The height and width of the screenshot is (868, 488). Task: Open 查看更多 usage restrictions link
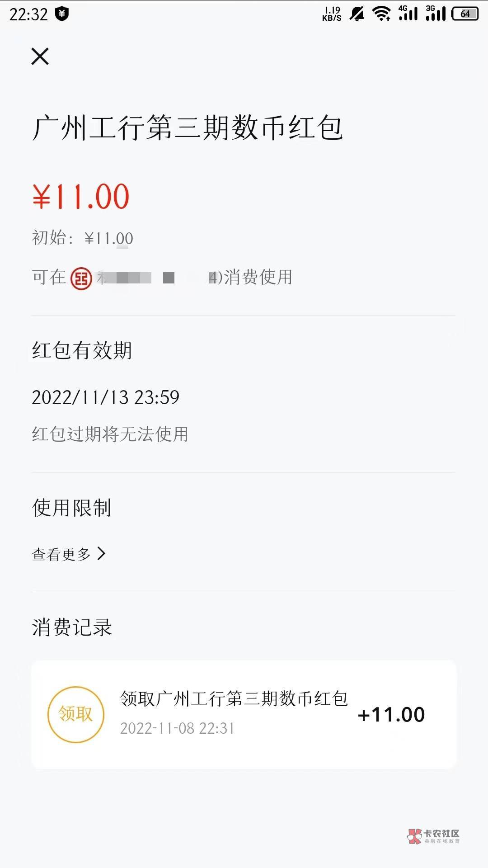point(61,554)
